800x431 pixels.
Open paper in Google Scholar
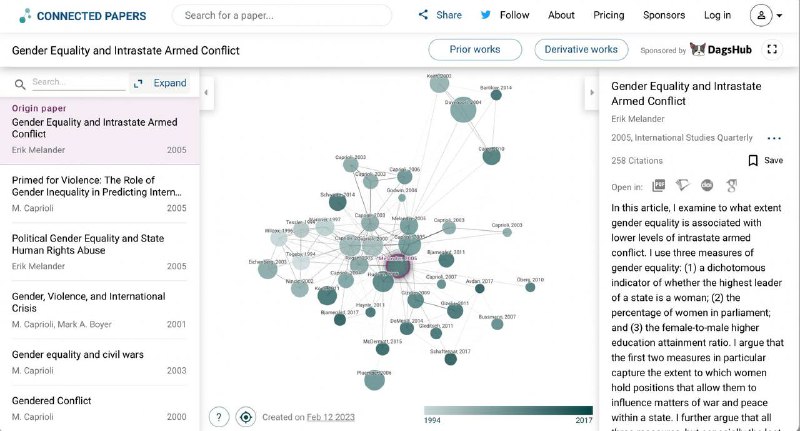click(731, 185)
